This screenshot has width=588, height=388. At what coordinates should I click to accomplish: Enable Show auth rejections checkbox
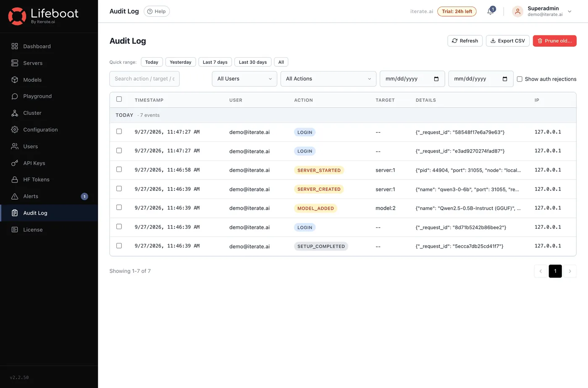click(520, 79)
